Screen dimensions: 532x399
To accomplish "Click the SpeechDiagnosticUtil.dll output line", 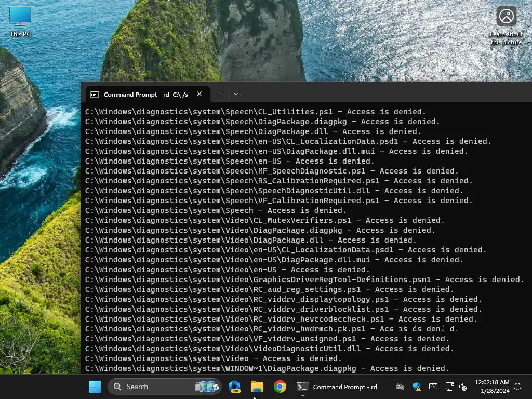I will pyautogui.click(x=274, y=190).
